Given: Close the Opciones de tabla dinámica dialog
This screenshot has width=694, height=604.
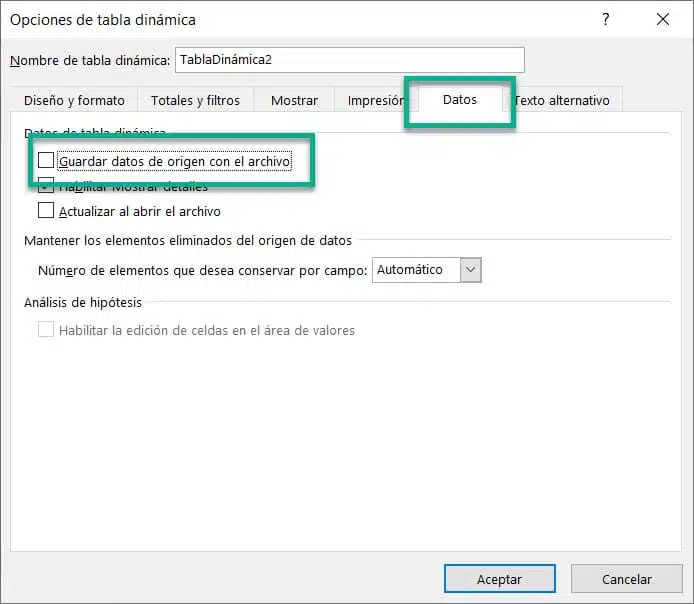Looking at the screenshot, I should coord(663,19).
